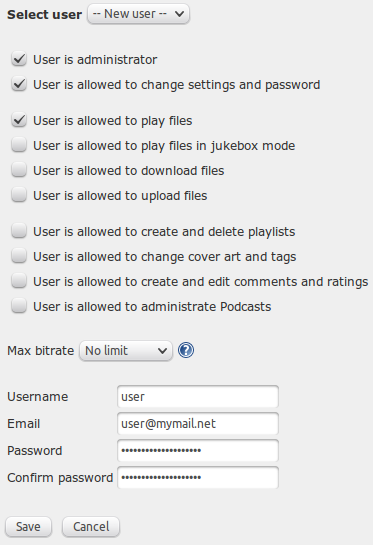Click the Cancel button
The image size is (373, 545).
[91, 527]
